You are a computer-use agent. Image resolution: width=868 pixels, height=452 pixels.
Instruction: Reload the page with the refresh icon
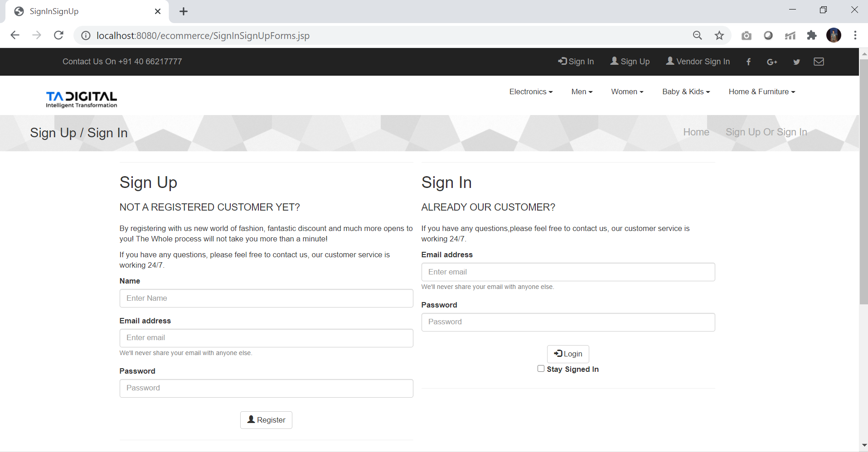[58, 35]
